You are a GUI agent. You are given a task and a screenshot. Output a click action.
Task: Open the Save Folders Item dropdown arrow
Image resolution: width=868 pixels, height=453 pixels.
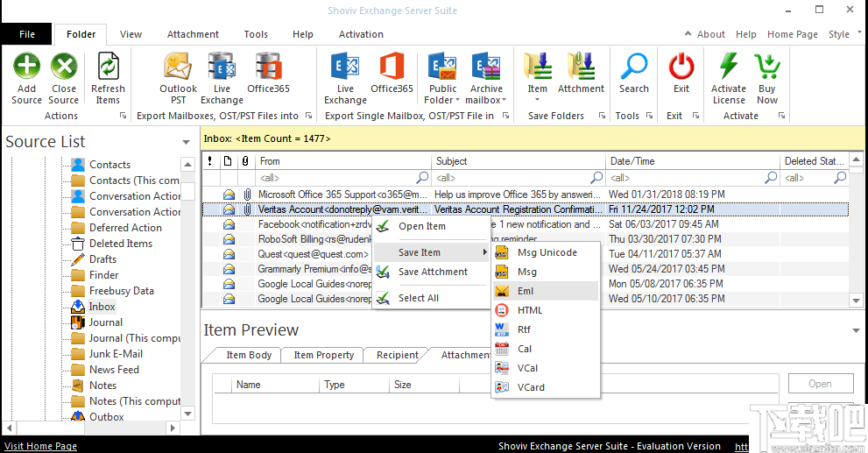(537, 100)
